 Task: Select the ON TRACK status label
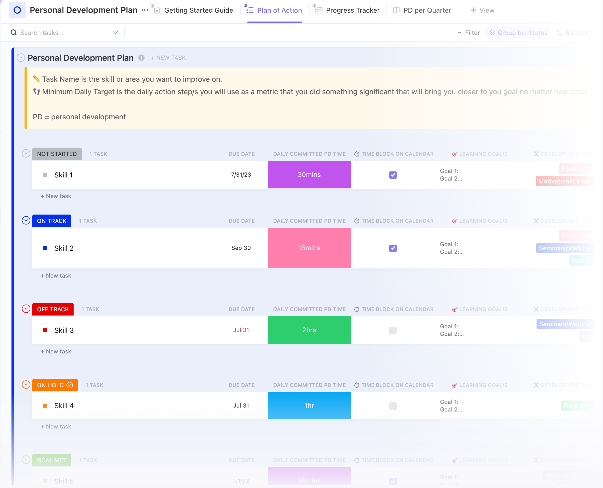coord(52,221)
